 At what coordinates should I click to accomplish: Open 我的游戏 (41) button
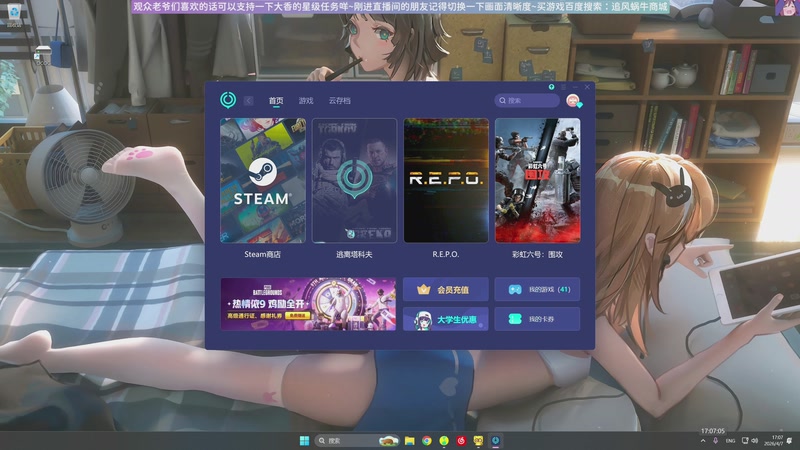point(537,289)
